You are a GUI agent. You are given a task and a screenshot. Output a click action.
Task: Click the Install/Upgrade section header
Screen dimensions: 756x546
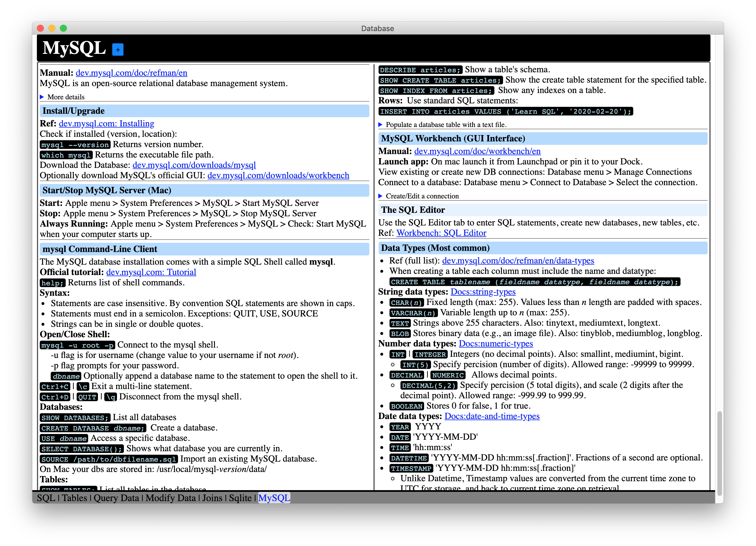tap(204, 111)
